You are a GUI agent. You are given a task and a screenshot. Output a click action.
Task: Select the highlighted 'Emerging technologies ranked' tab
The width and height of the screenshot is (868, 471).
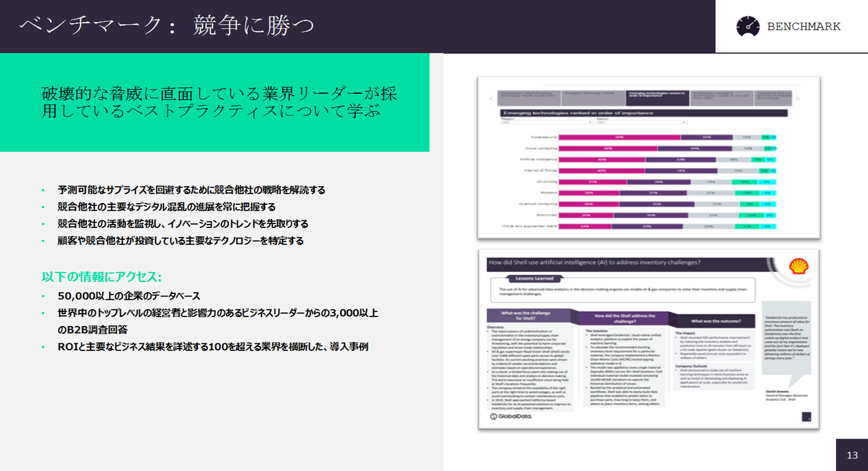[x=658, y=97]
